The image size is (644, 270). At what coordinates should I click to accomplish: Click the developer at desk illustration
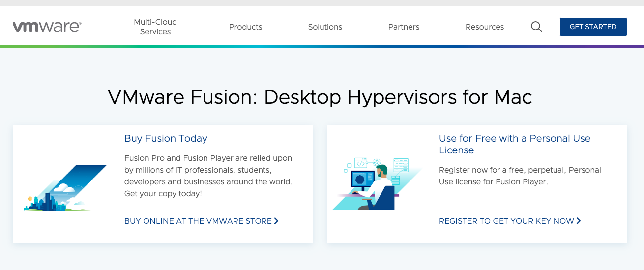point(378,183)
